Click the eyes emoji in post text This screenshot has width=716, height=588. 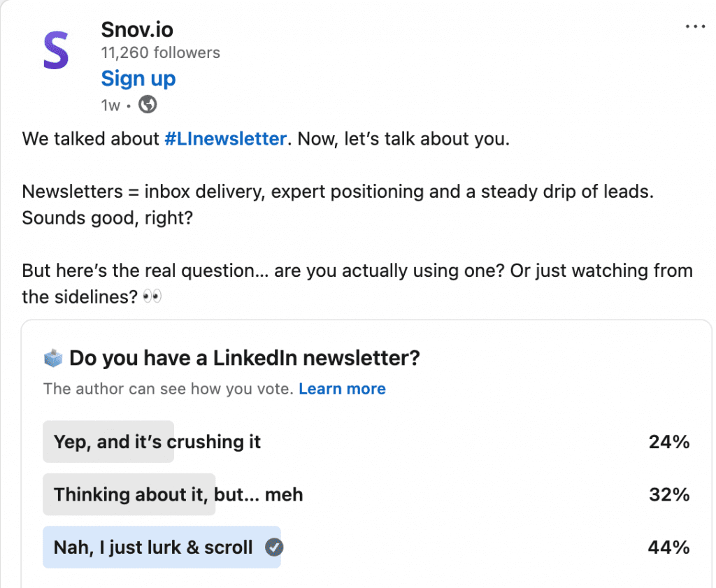152,296
